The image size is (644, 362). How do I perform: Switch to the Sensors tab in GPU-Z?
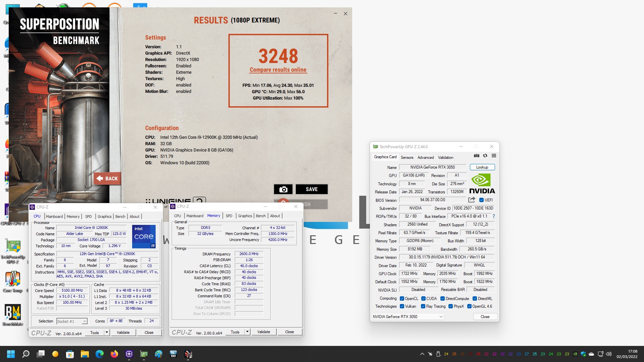click(407, 158)
